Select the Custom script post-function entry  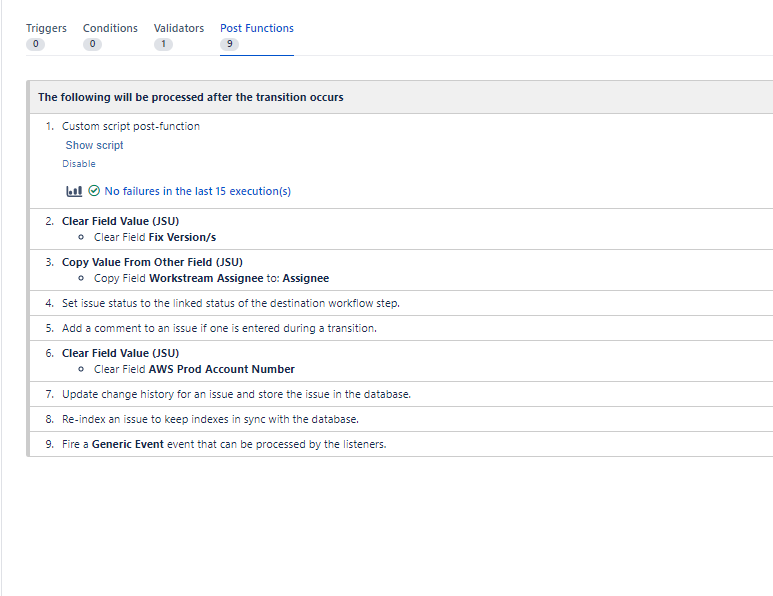131,126
